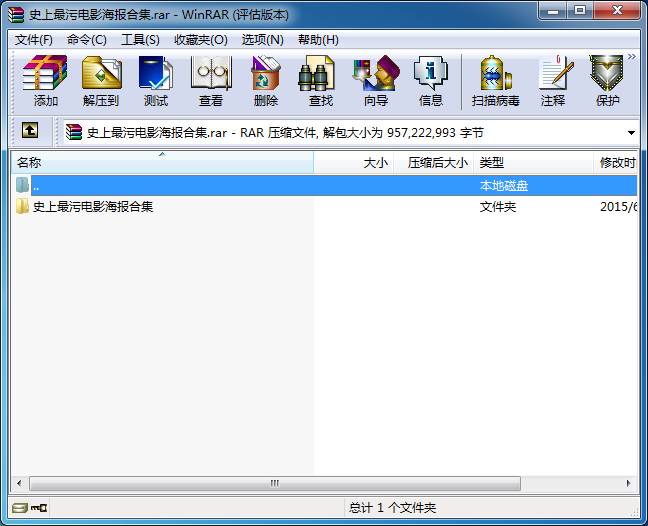Open the address bar path dropdown

631,133
